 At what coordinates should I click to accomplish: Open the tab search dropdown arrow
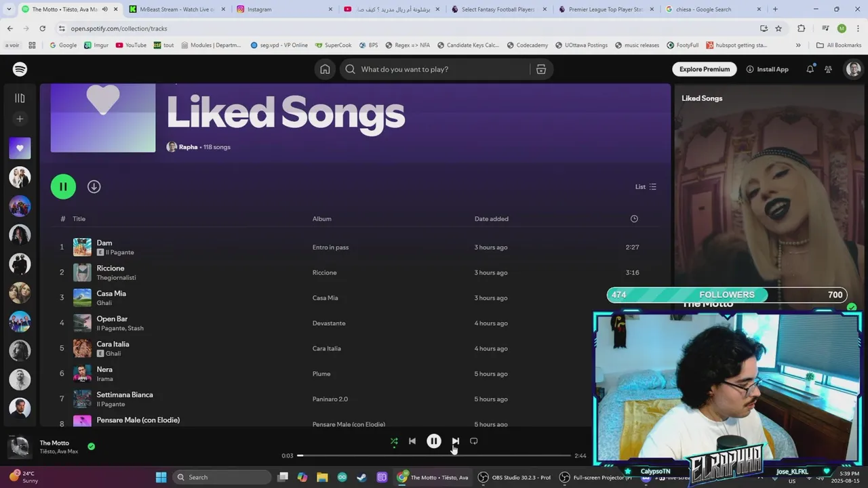[7, 9]
